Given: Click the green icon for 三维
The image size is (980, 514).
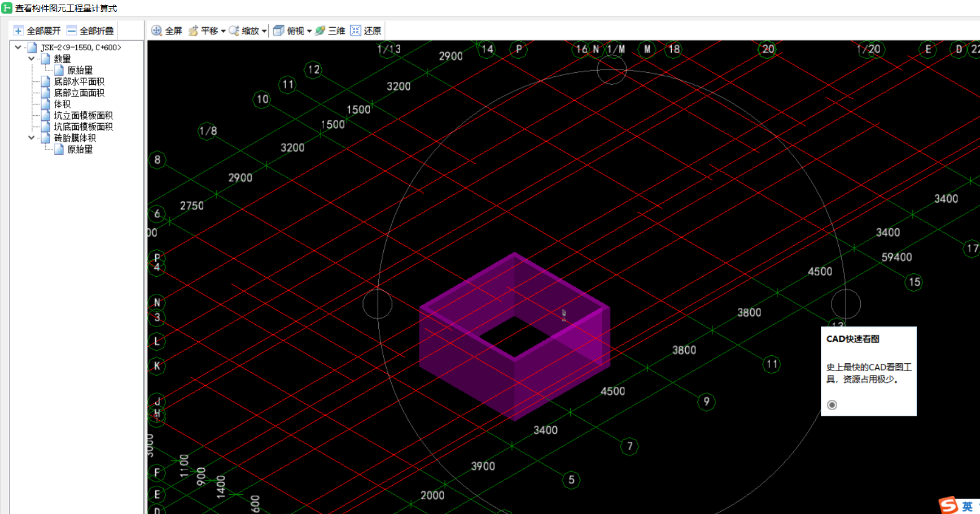Looking at the screenshot, I should [x=320, y=31].
